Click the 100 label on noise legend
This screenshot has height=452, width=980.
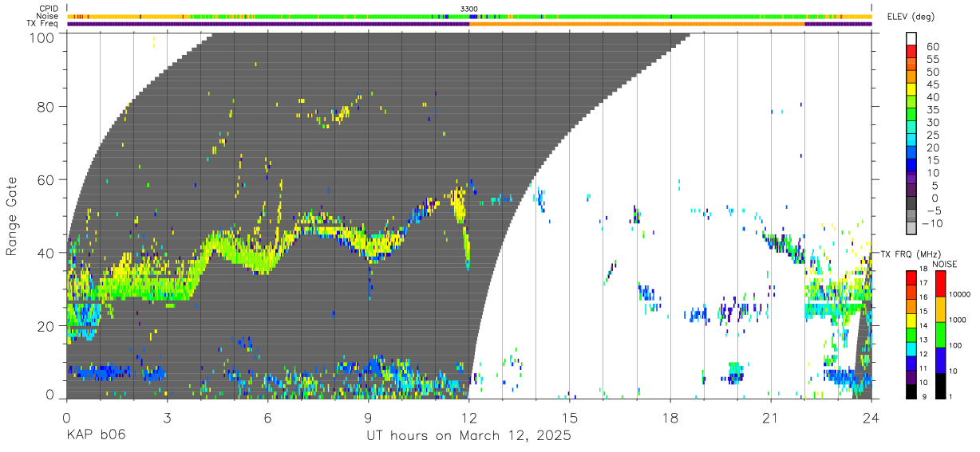click(956, 345)
